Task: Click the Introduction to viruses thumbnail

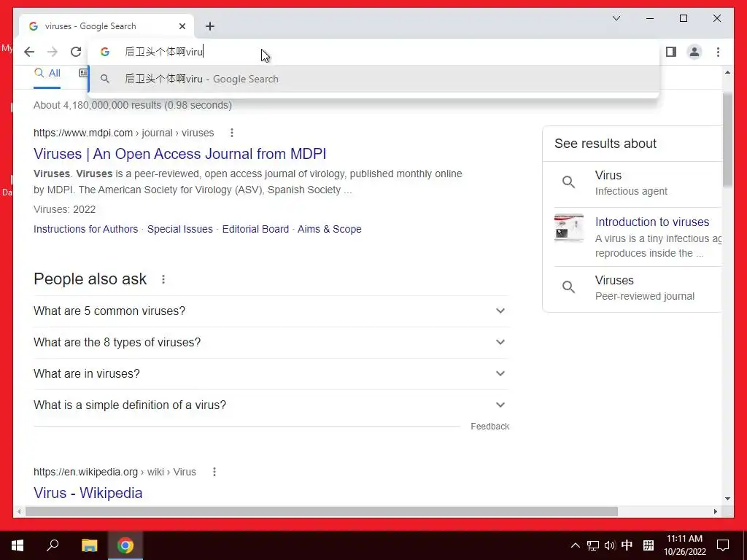Action: tap(569, 227)
